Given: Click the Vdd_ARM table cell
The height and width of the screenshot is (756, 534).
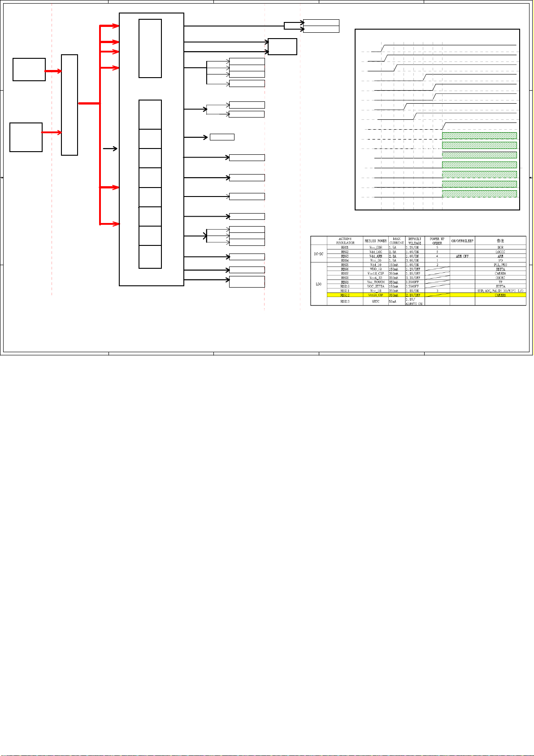Looking at the screenshot, I should (375, 256).
